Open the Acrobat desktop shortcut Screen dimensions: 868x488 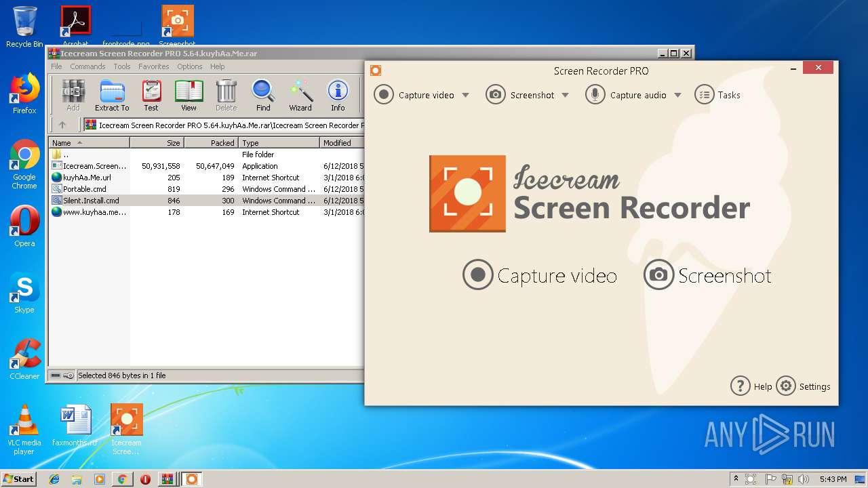(x=76, y=26)
